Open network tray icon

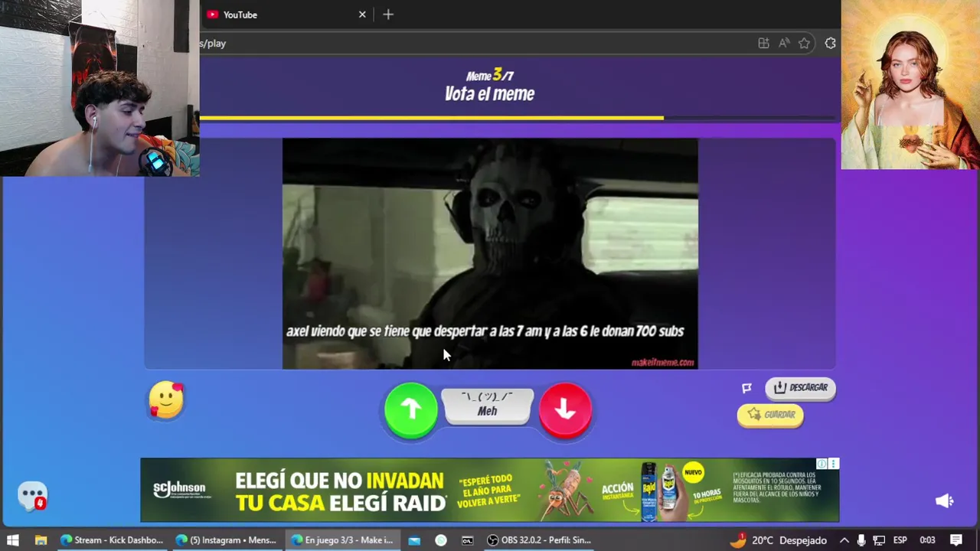pos(879,540)
